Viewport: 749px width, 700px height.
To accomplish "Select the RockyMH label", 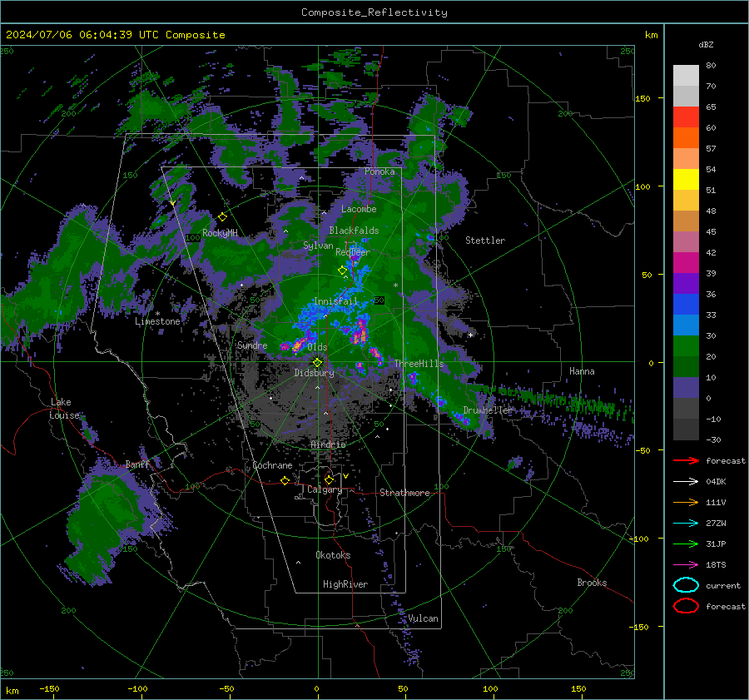I will pyautogui.click(x=220, y=233).
